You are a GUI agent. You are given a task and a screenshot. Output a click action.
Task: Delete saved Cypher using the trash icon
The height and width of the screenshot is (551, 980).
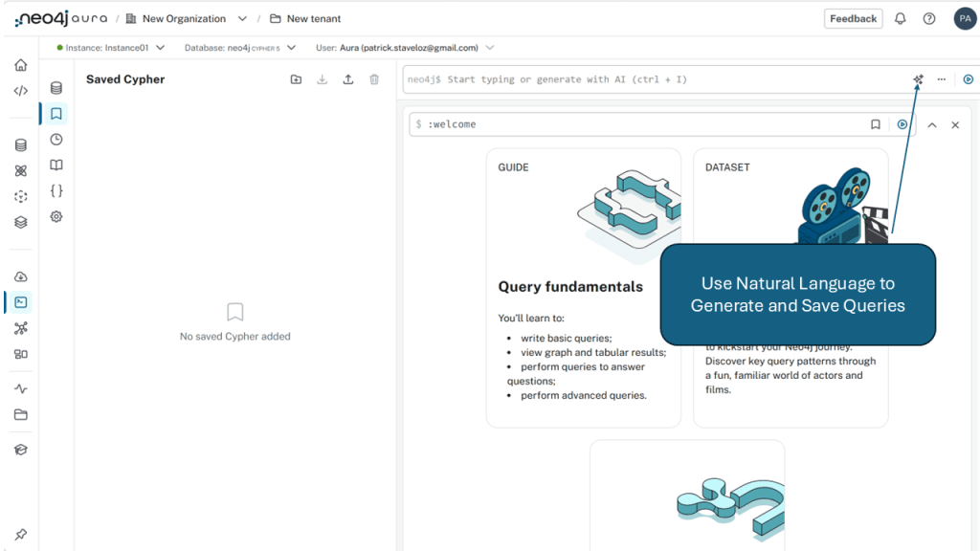374,79
